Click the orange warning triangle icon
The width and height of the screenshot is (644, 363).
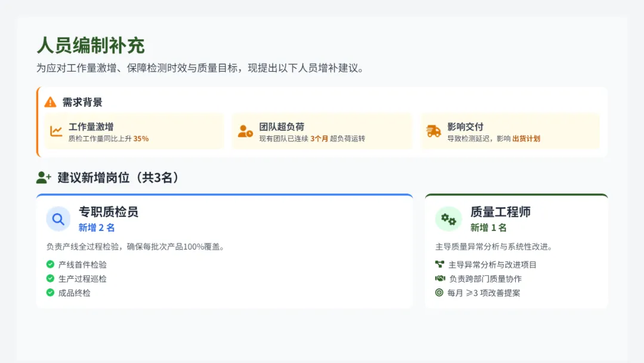(50, 102)
